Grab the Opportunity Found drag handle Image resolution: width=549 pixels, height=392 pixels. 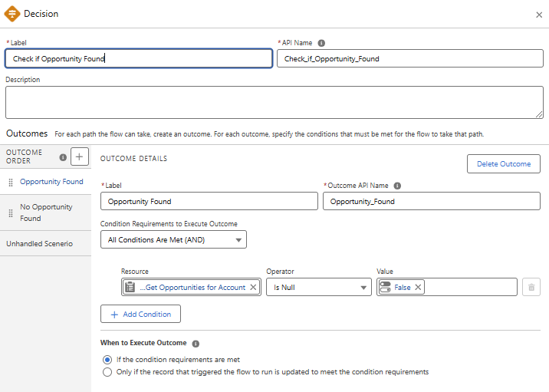click(11, 183)
